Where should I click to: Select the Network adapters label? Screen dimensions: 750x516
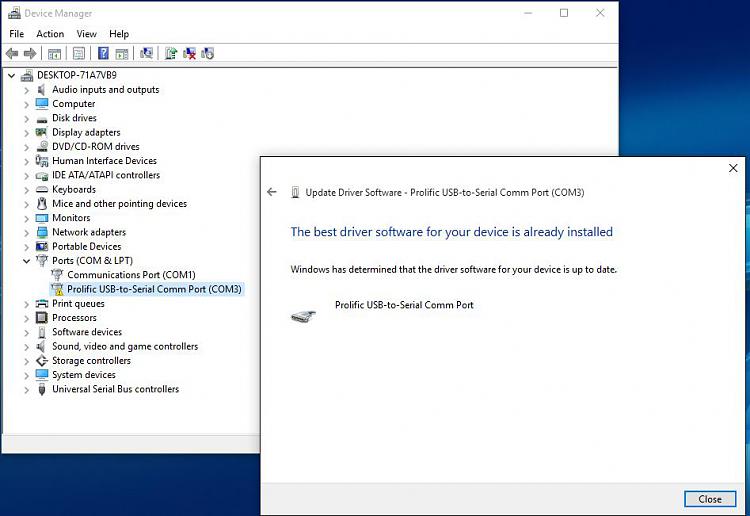coord(89,232)
